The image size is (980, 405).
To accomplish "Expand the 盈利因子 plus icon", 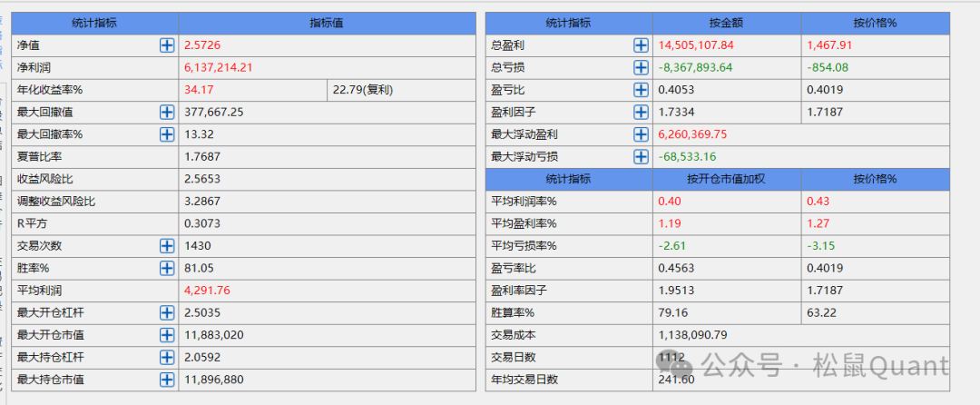I will (641, 112).
